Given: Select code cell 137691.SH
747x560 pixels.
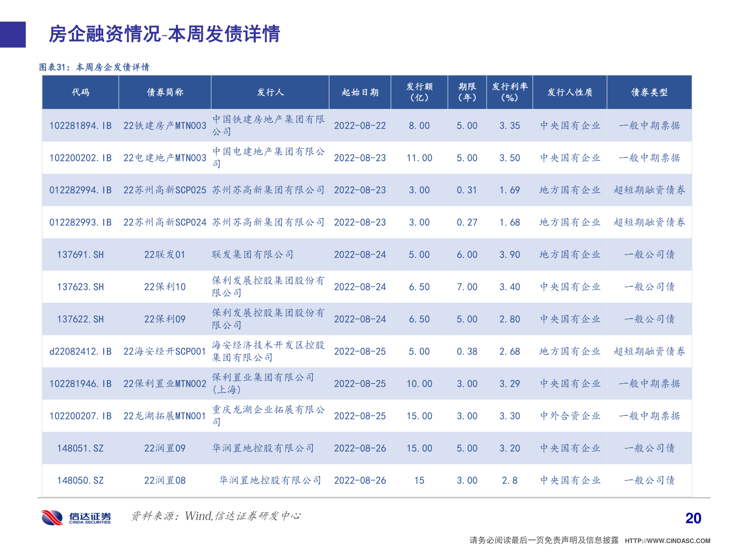Looking at the screenshot, I should 80,255.
